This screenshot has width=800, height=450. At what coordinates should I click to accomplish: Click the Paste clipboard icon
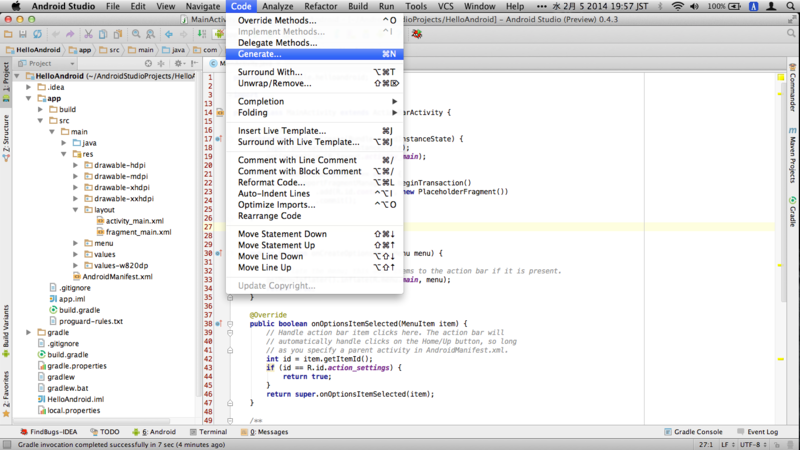click(x=118, y=34)
